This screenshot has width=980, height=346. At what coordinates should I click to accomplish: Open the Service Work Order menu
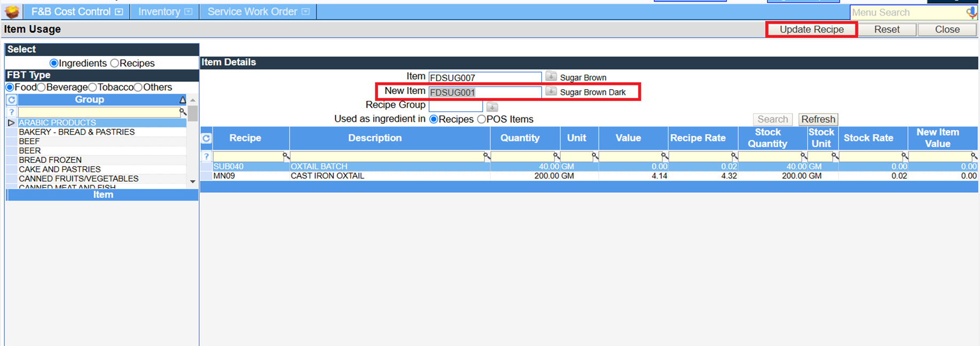(x=258, y=12)
